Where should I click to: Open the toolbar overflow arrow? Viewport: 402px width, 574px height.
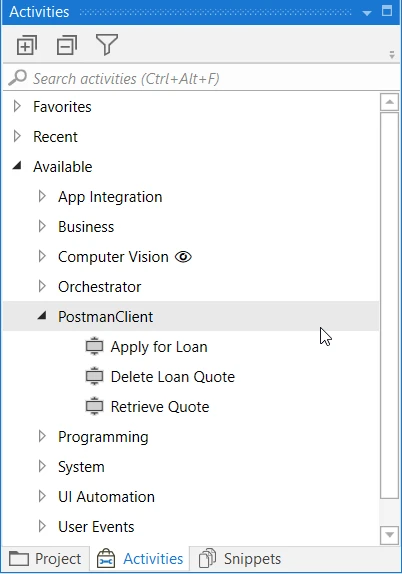392,55
